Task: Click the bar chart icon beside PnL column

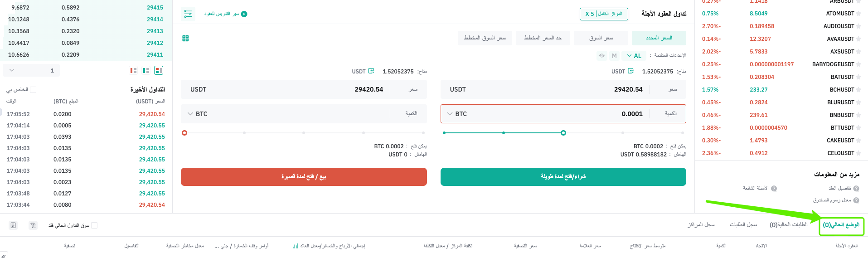Action: tap(295, 246)
